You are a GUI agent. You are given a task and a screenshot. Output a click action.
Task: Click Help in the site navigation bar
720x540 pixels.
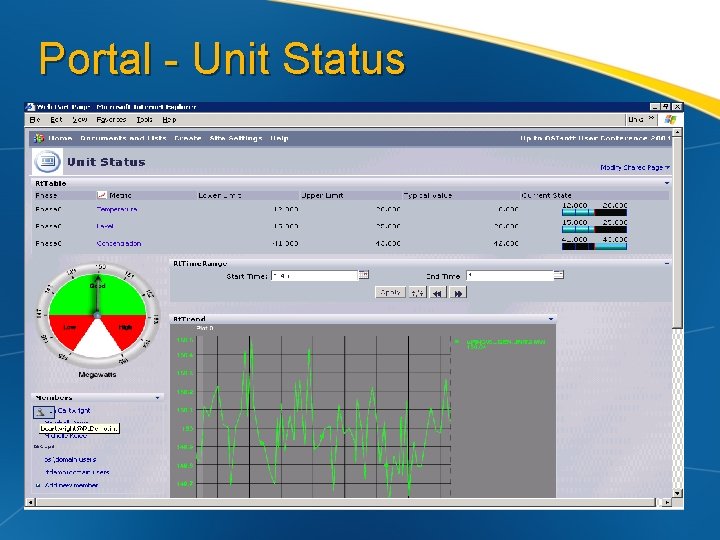pos(279,138)
